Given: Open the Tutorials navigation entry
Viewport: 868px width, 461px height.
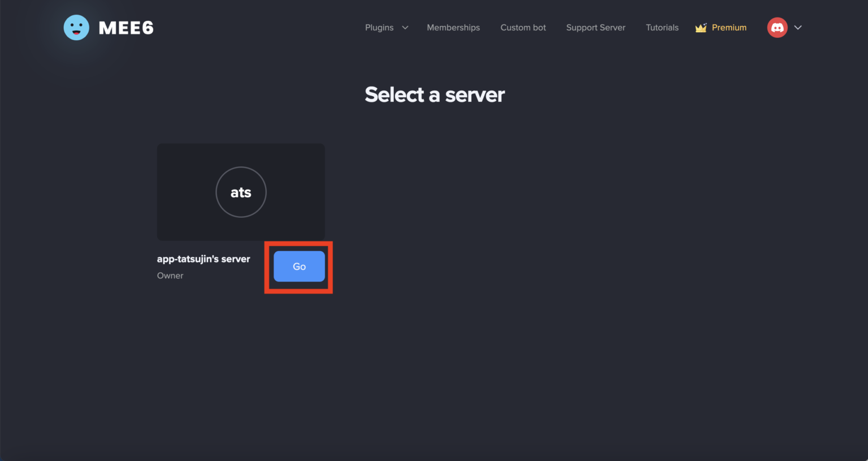Looking at the screenshot, I should point(662,27).
